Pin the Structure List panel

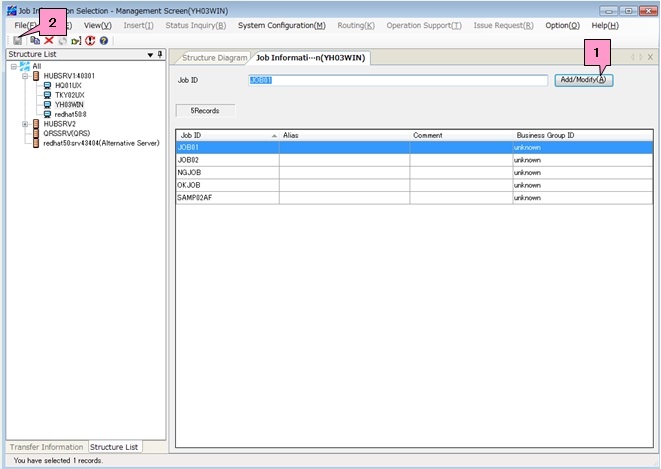(x=161, y=55)
